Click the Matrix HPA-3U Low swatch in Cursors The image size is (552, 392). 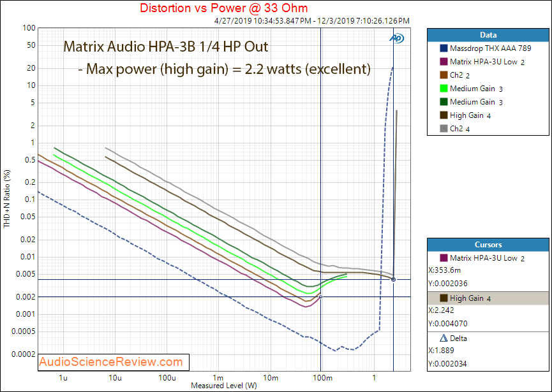[444, 258]
